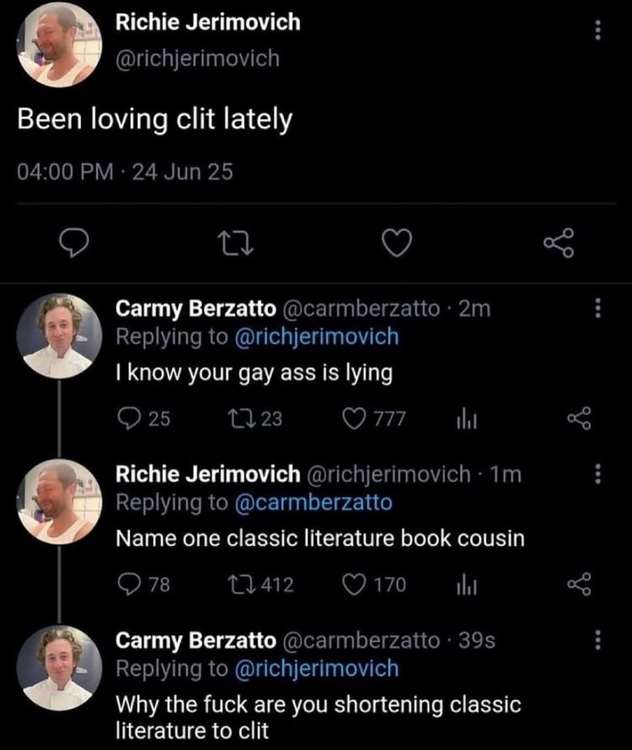632x750 pixels.
Task: Open more options on Richie's reply
Action: tap(598, 474)
